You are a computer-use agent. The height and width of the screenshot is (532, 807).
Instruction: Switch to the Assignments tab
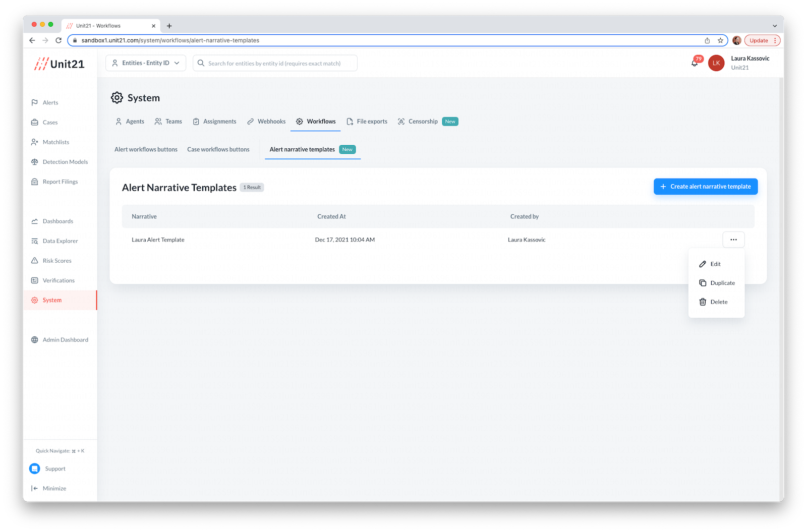(x=214, y=122)
